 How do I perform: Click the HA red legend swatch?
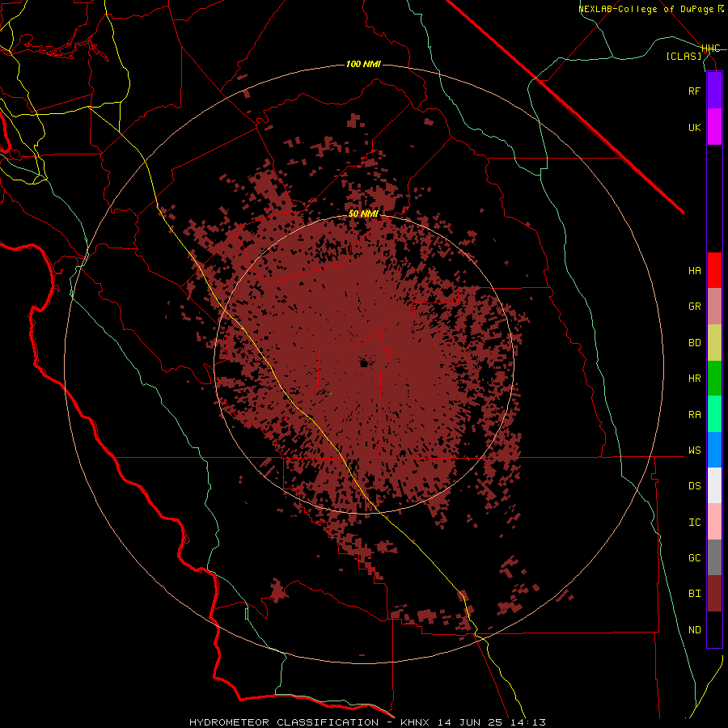714,270
